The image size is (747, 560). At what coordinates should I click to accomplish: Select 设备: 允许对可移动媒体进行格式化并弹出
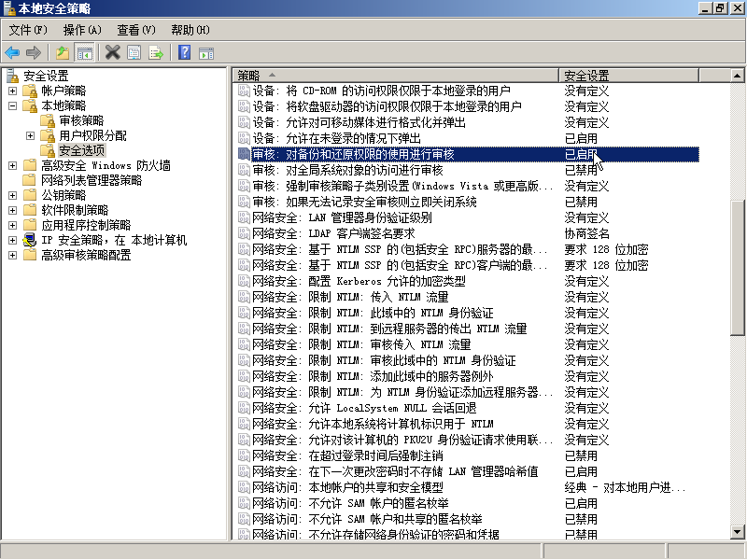pos(359,122)
